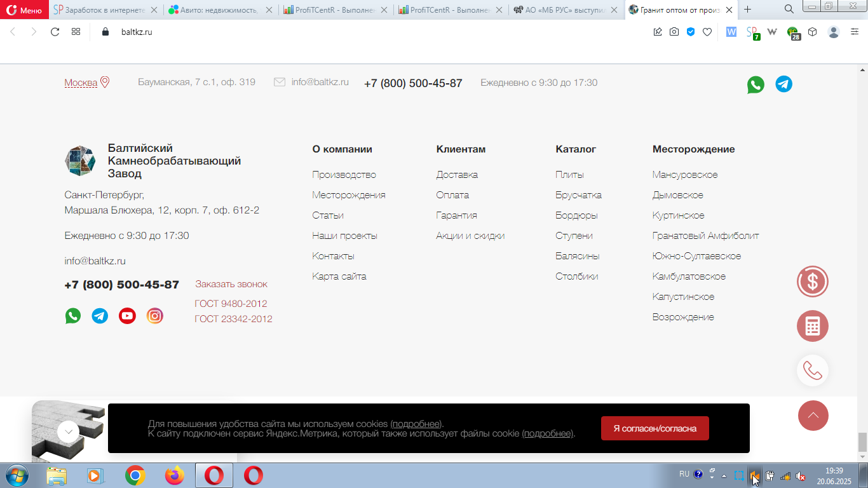Click the floating phone callback icon
This screenshot has width=868, height=488.
[x=813, y=370]
